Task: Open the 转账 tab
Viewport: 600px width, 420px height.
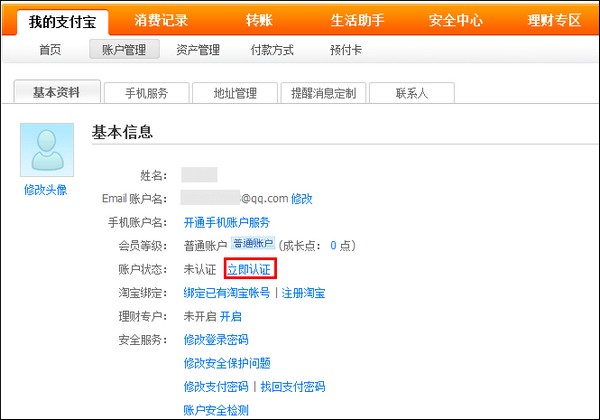Action: point(259,20)
